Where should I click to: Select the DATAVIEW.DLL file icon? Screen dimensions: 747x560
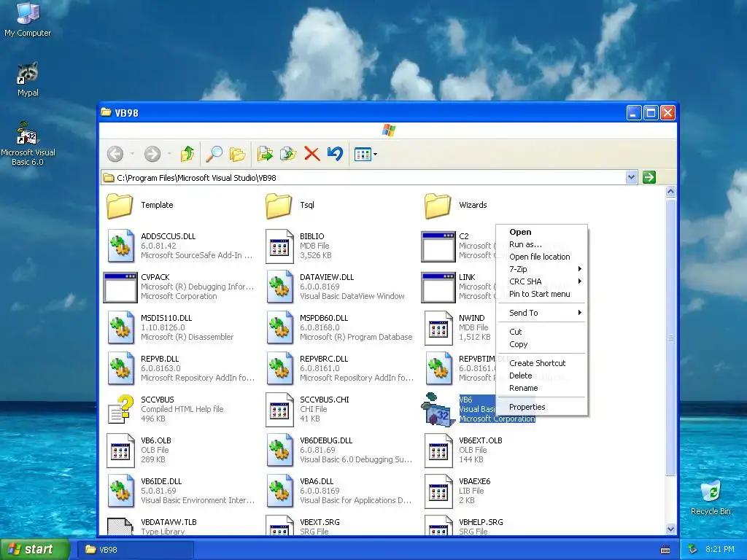279,287
